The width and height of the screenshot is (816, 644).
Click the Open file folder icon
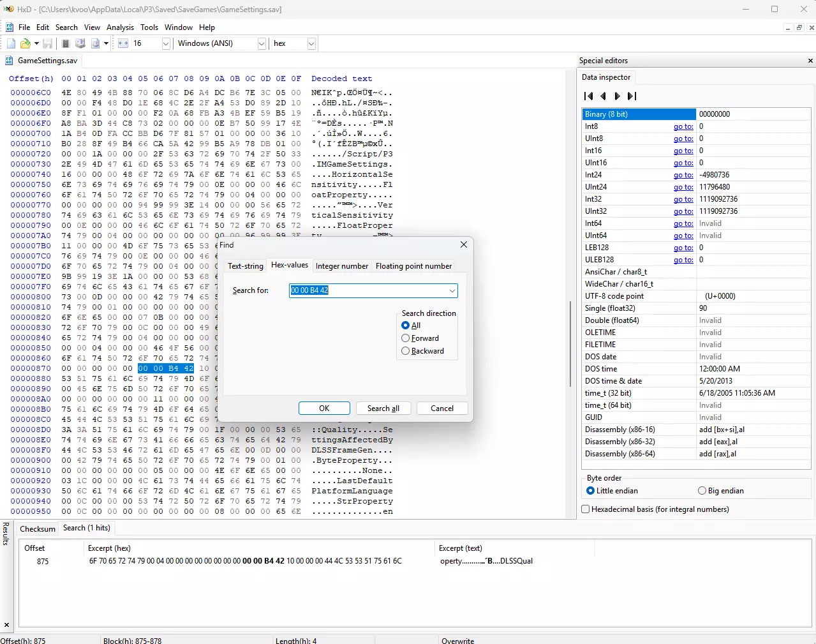(x=25, y=43)
